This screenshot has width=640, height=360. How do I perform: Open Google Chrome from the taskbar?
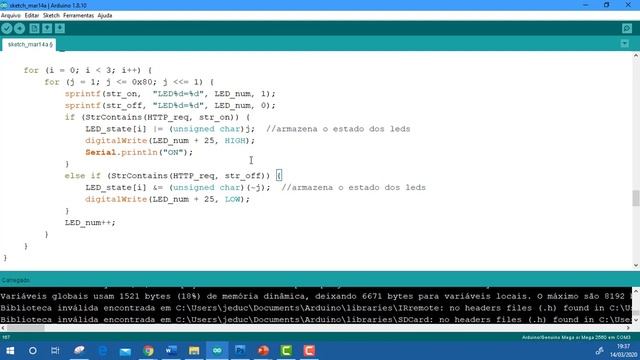point(148,351)
